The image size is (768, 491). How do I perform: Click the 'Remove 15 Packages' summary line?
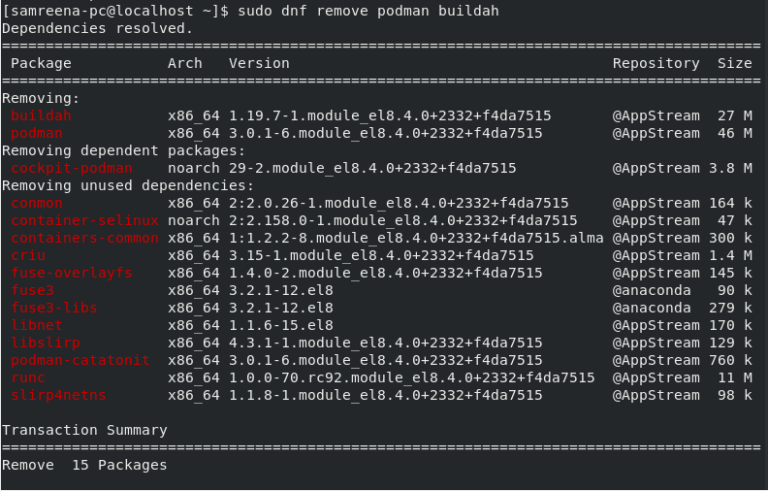pos(84,465)
